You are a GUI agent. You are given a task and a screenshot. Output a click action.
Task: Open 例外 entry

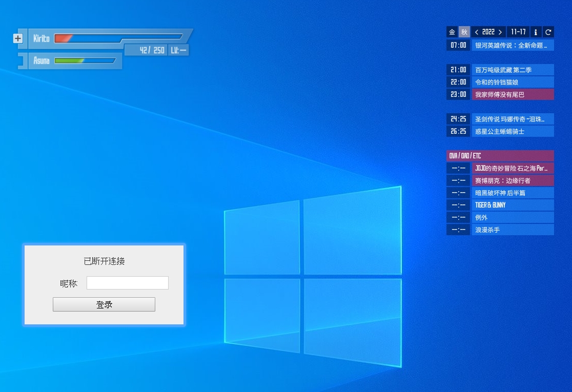pos(513,217)
